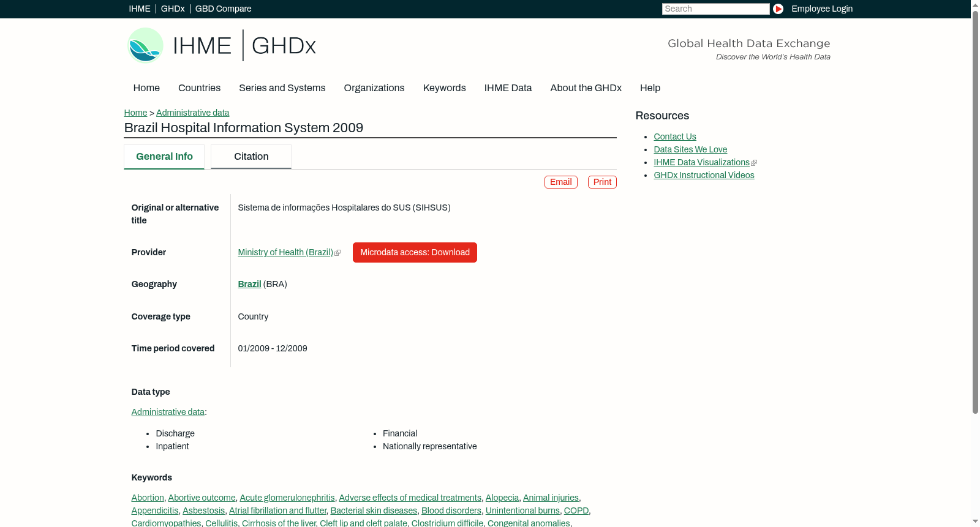
Task: Open the Keywords menu
Action: [x=445, y=88]
